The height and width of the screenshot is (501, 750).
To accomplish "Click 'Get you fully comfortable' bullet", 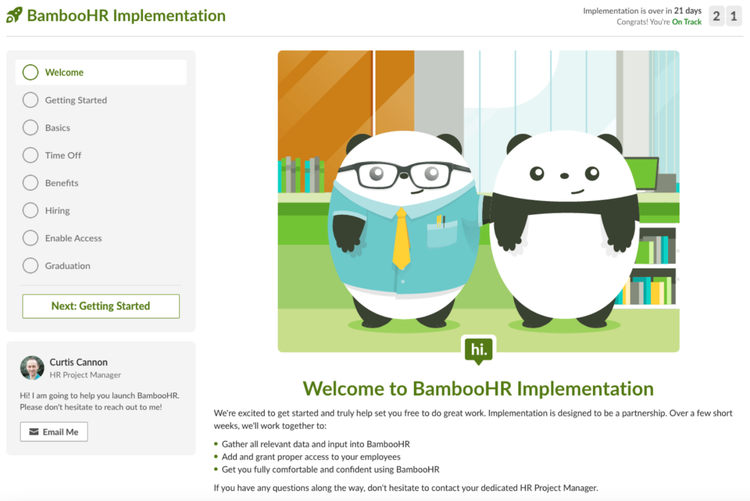I will (330, 469).
